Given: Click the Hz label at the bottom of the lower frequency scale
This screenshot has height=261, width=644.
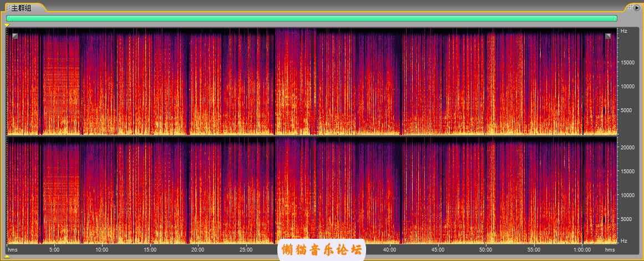Looking at the screenshot, I should point(624,240).
